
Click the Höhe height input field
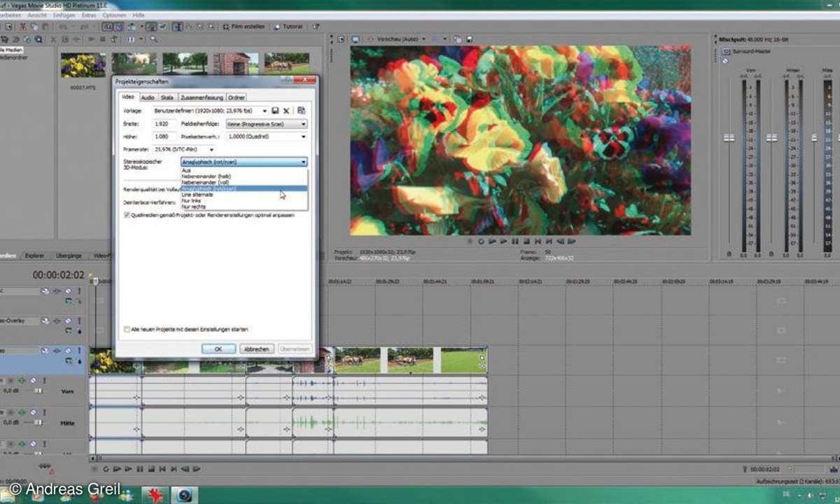(164, 136)
